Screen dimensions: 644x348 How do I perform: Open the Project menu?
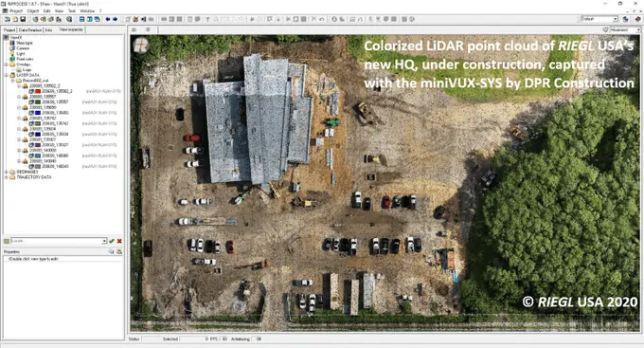(15, 10)
